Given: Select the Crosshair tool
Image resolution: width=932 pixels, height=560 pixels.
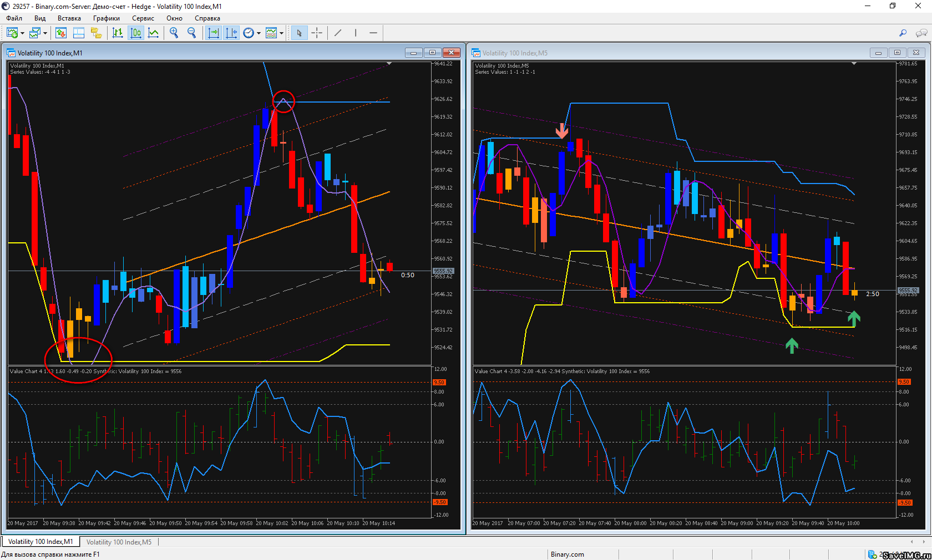Looking at the screenshot, I should [317, 33].
